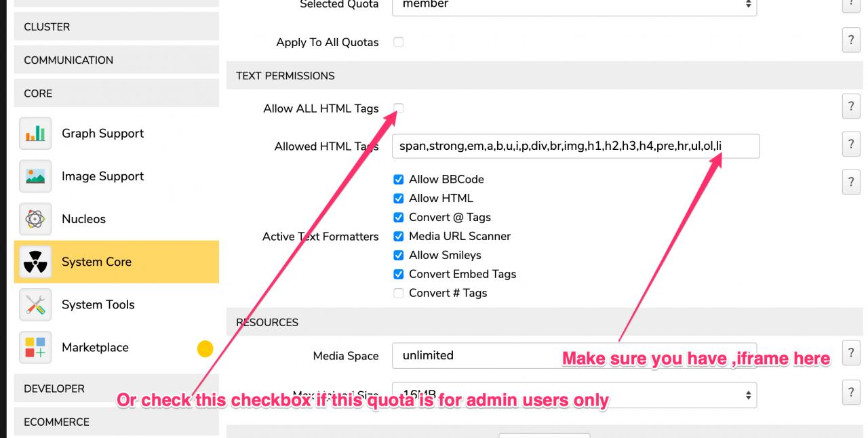
Task: Click the Allowed HTML Tags text field
Action: (x=576, y=146)
